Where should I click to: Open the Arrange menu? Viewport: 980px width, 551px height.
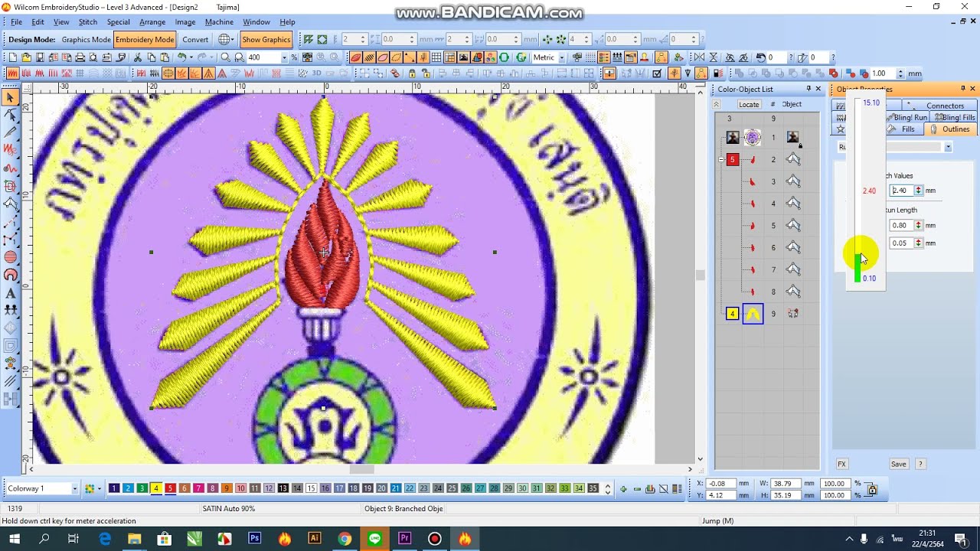[x=152, y=22]
